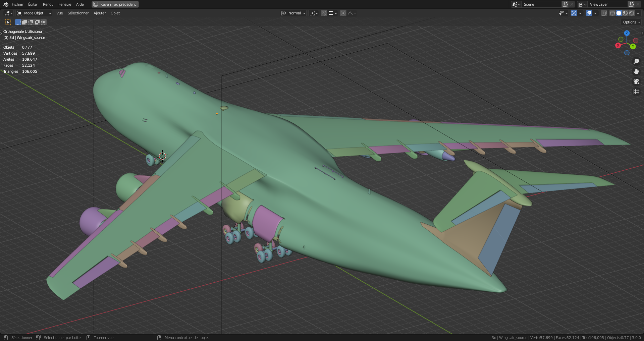Screen dimensions: 644x341
Task: Switch perspective/orthographic with grid icon
Action: (636, 92)
